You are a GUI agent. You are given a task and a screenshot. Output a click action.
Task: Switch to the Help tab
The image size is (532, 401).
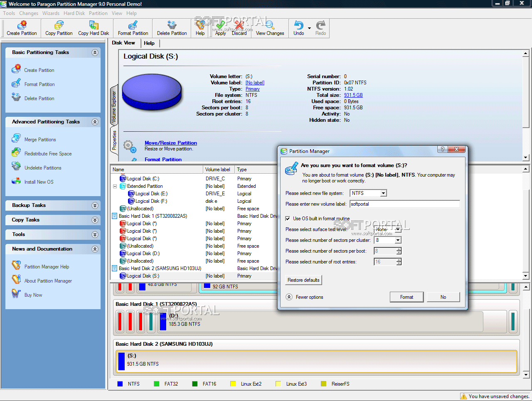pos(149,43)
